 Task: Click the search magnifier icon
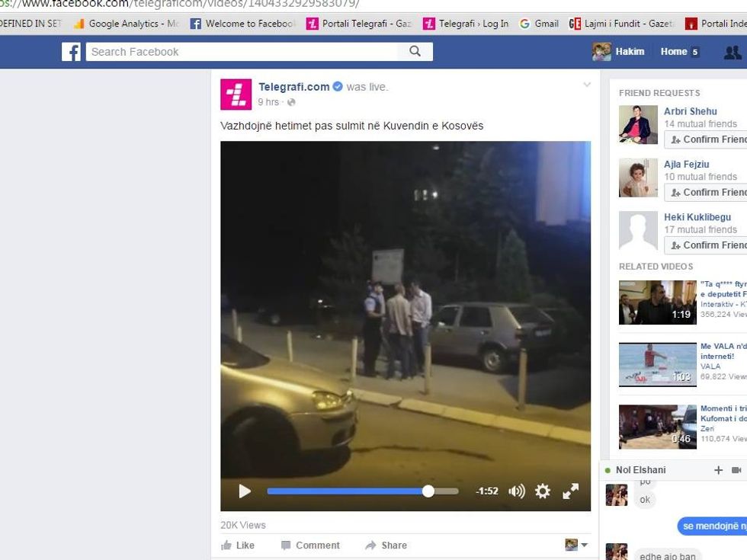(415, 51)
